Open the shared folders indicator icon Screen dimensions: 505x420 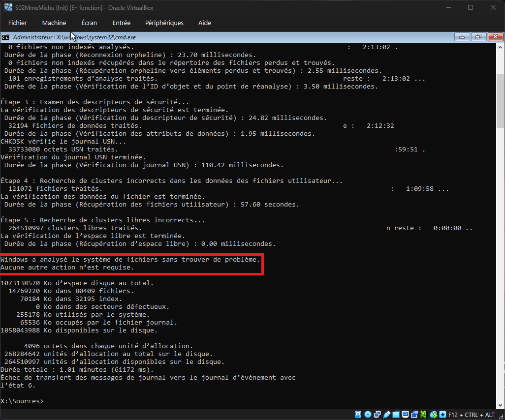pyautogui.click(x=396, y=415)
